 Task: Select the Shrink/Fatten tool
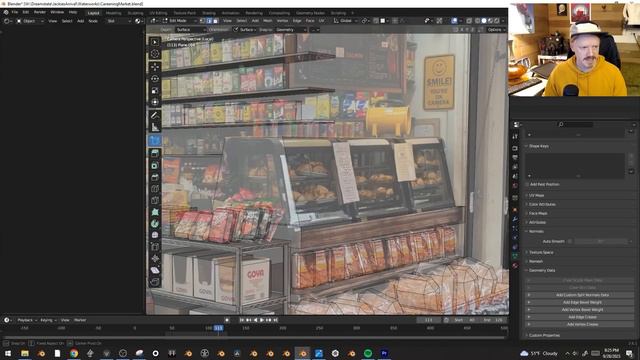[155, 258]
